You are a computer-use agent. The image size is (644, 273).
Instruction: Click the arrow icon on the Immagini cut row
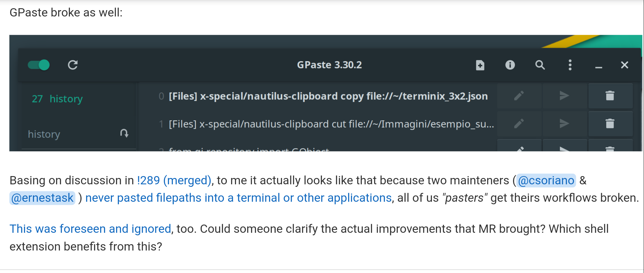[564, 124]
